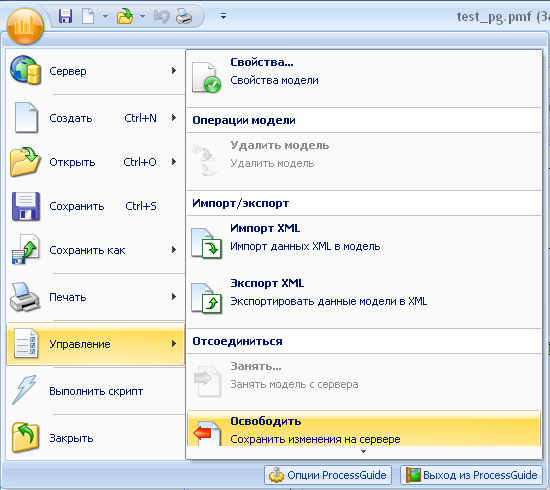Click the Open folder icon in quick toolbar

pyautogui.click(x=125, y=16)
